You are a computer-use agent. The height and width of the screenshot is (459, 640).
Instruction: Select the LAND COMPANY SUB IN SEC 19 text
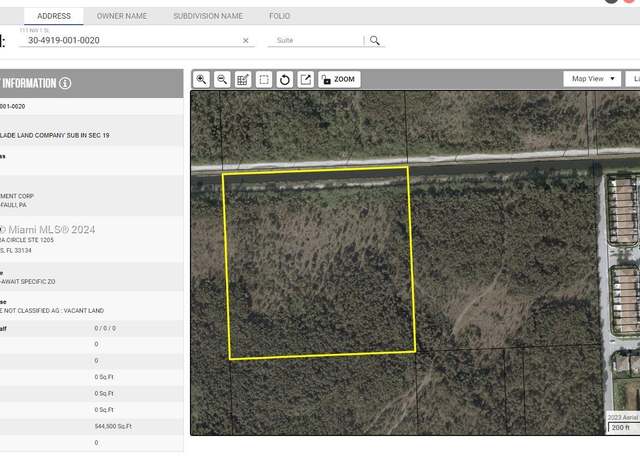tap(60, 135)
